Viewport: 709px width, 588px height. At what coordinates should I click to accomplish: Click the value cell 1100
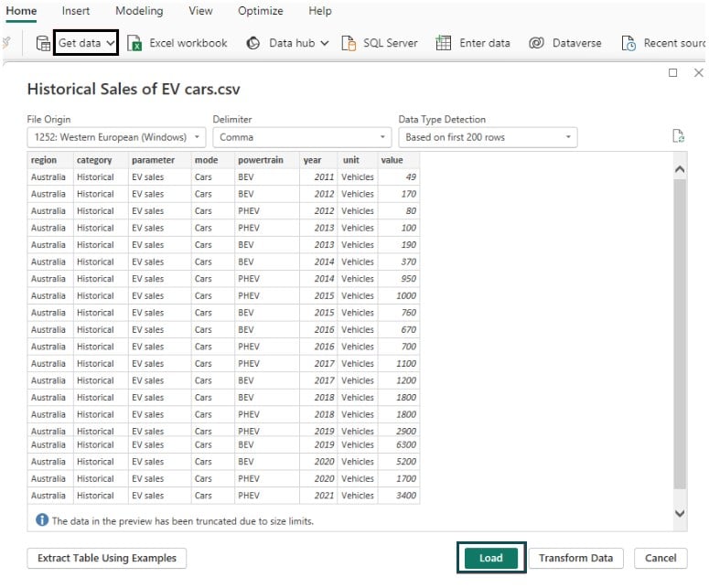pyautogui.click(x=399, y=363)
